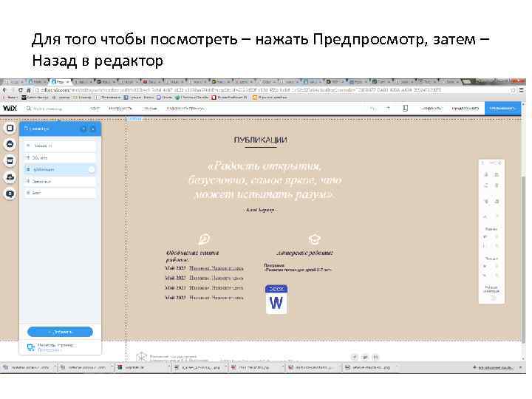Click the DOCX Word document icon

(276, 299)
